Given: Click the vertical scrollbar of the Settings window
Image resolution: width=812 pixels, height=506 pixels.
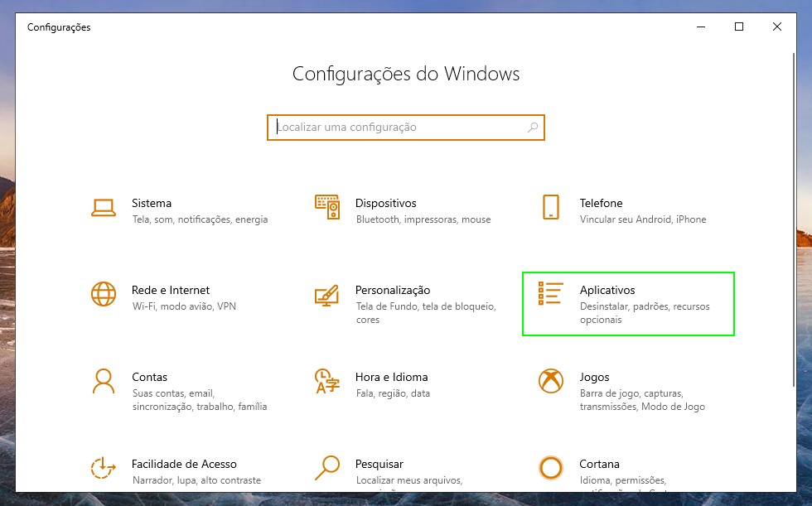Looking at the screenshot, I should 794,219.
